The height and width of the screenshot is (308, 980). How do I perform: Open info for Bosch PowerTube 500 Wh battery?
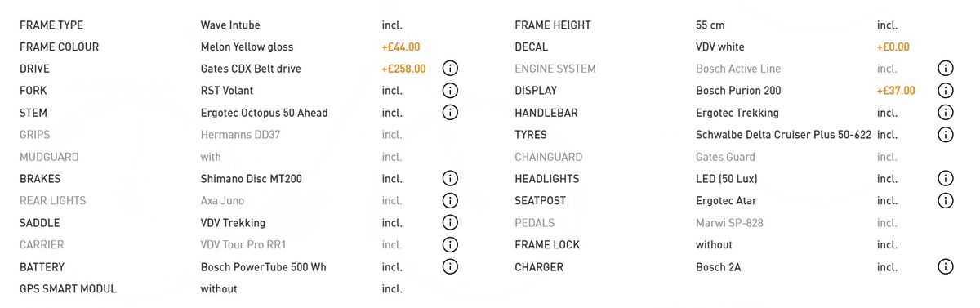(450, 267)
